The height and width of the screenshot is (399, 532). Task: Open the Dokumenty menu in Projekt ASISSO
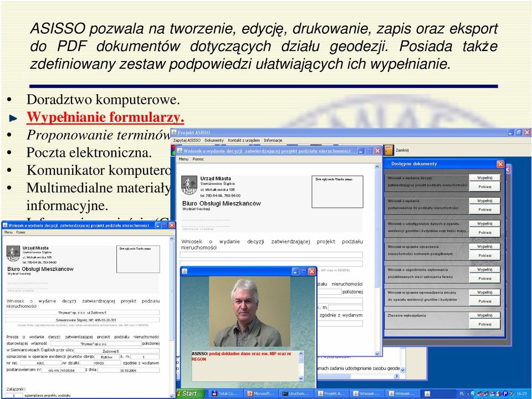[x=214, y=140]
